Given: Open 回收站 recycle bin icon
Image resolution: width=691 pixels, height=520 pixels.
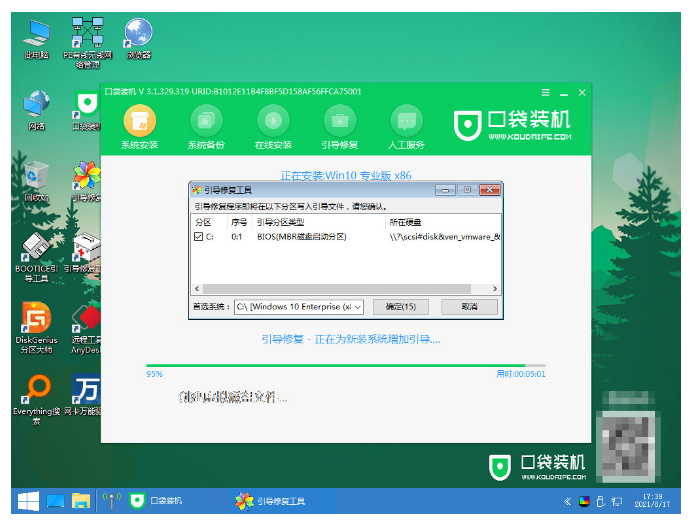Looking at the screenshot, I should point(37,181).
